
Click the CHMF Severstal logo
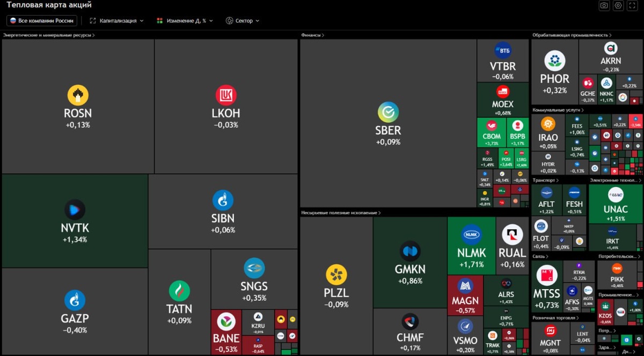coord(410,322)
